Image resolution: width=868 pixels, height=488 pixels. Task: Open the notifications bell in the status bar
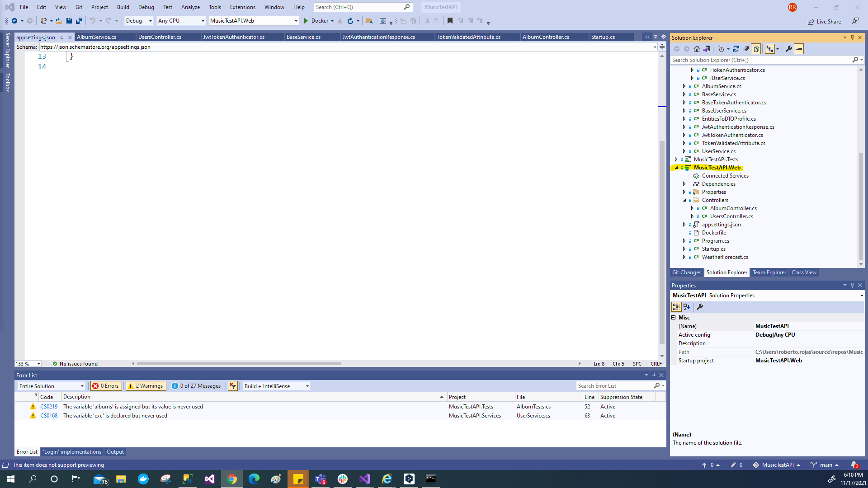coord(854,465)
